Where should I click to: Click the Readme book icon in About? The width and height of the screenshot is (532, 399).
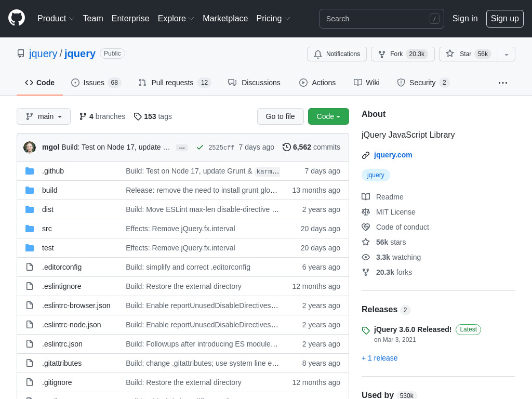[x=366, y=197]
